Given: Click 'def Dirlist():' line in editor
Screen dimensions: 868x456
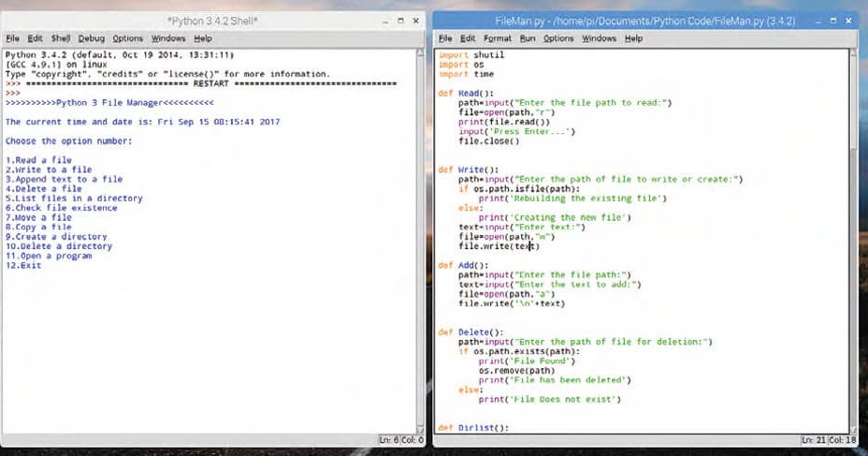Looking at the screenshot, I should [x=474, y=428].
